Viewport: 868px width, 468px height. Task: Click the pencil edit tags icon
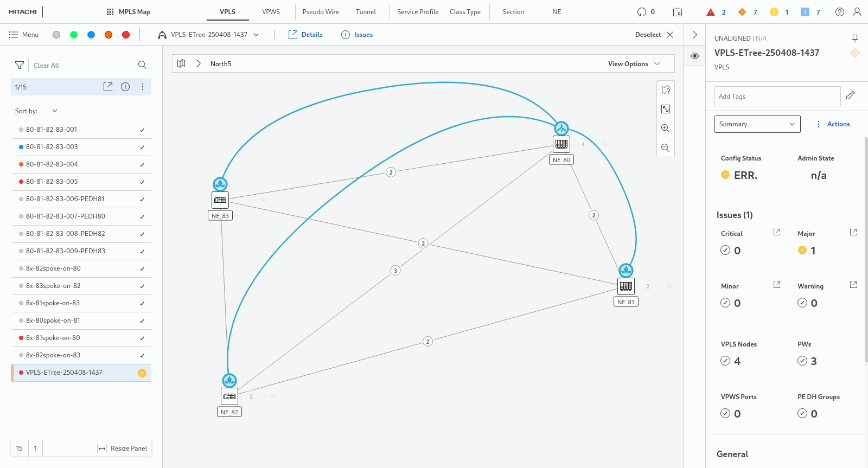point(850,95)
